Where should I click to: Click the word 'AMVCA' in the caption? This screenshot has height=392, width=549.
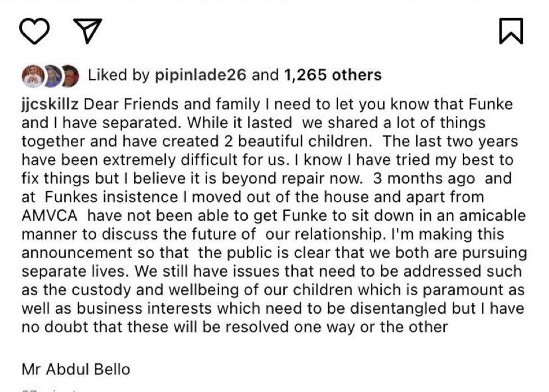click(x=50, y=216)
